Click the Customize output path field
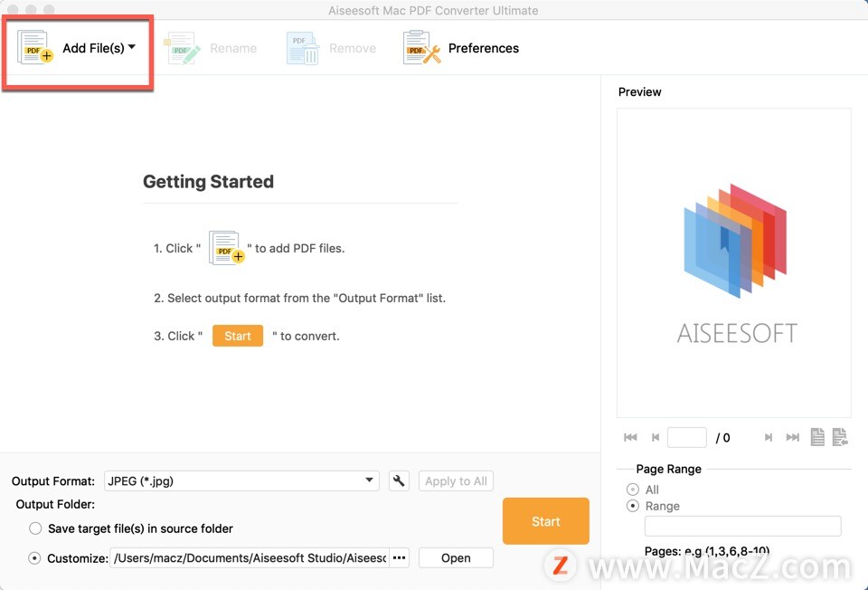The width and height of the screenshot is (868, 590). pos(250,557)
